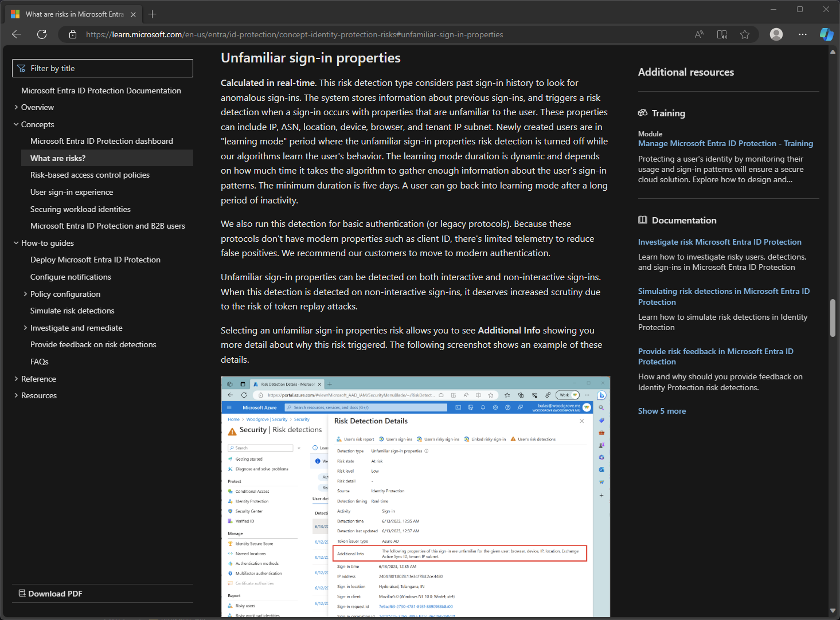The image size is (840, 620).
Task: Expand Policy configuration
Action: tap(25, 293)
